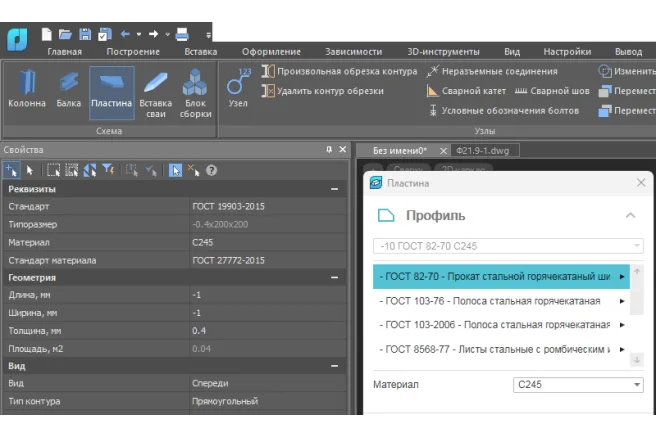
Task: Collapse the Реквизиты section
Action: tap(335, 189)
